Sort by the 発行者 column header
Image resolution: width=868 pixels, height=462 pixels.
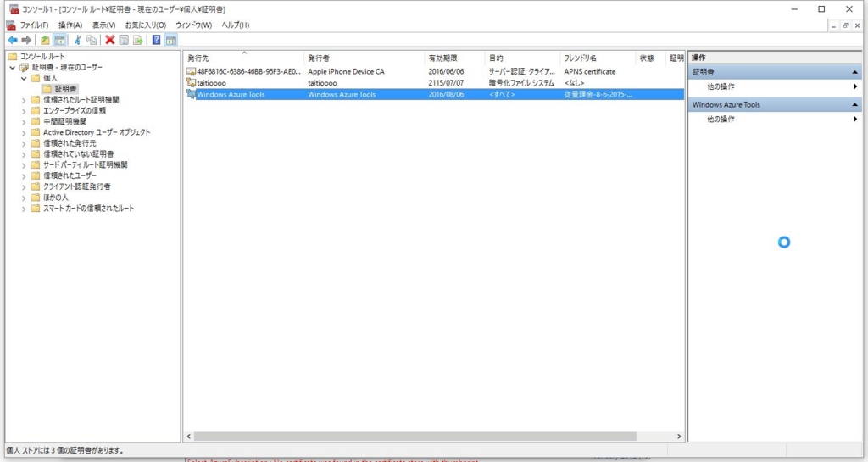[364, 58]
